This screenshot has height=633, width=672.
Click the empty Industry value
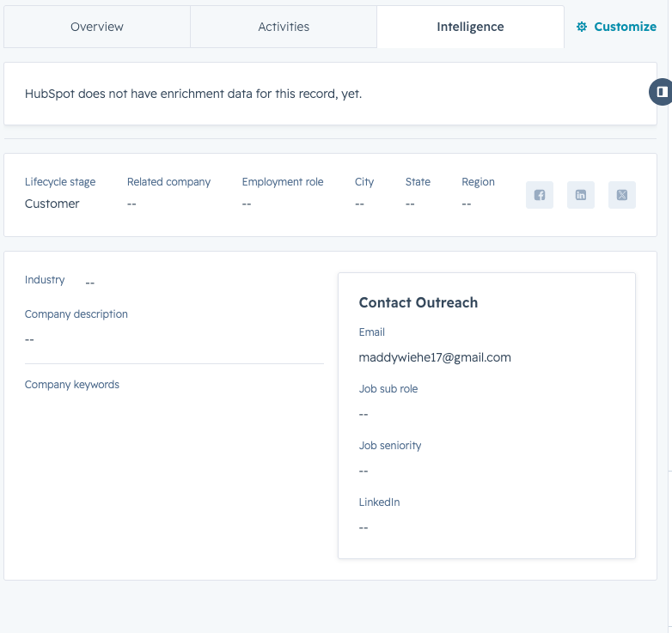89,283
